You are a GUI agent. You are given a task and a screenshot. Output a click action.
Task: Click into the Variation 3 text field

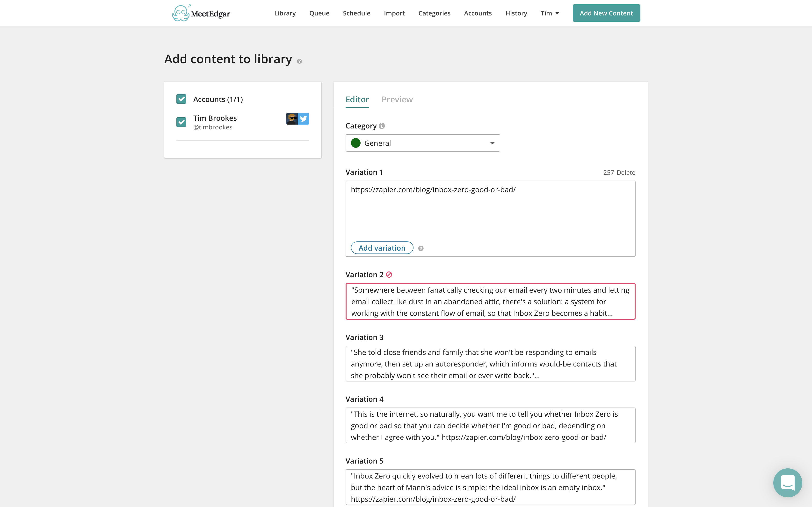(x=490, y=364)
